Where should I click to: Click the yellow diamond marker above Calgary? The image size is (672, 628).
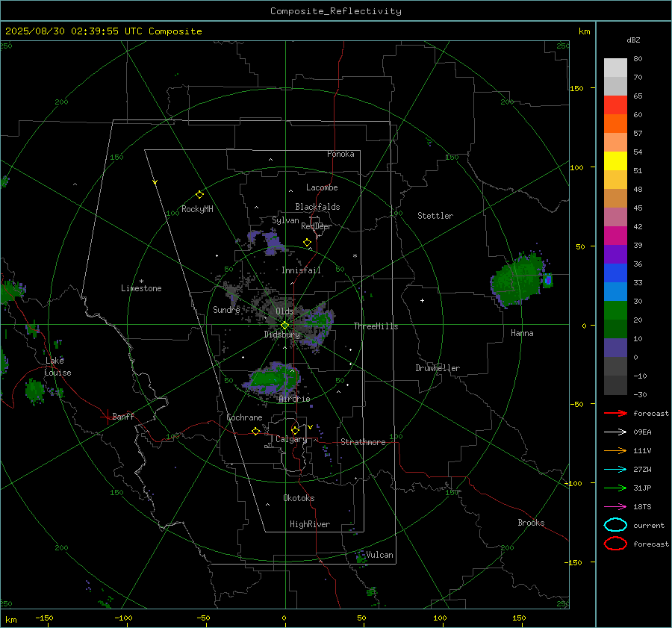pos(295,430)
